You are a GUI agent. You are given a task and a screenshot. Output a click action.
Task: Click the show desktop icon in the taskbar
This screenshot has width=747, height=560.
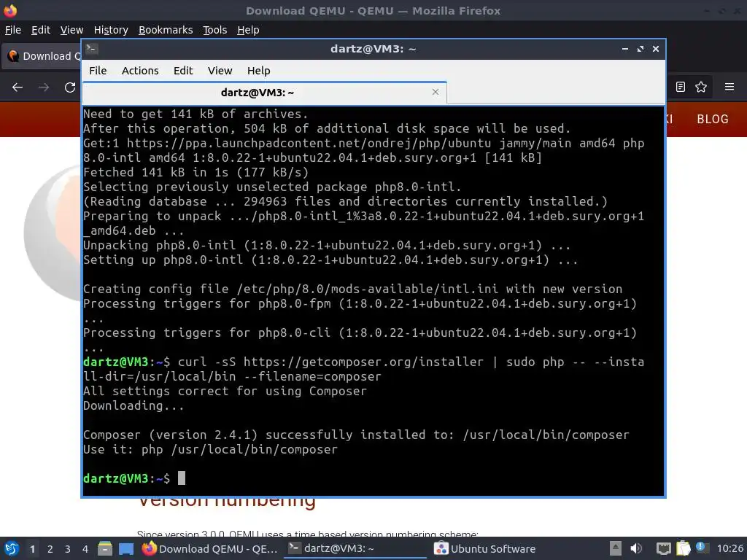[126, 548]
